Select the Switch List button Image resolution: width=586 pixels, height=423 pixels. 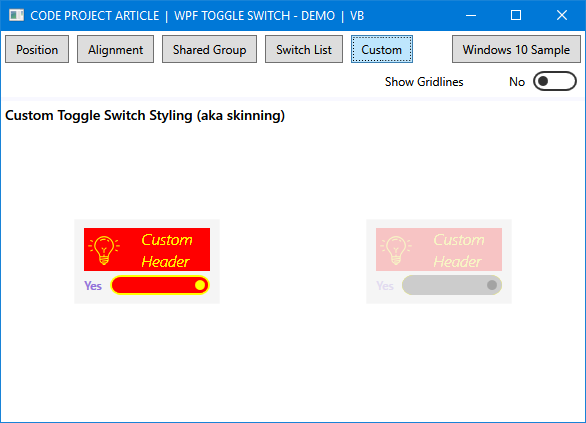(x=304, y=49)
